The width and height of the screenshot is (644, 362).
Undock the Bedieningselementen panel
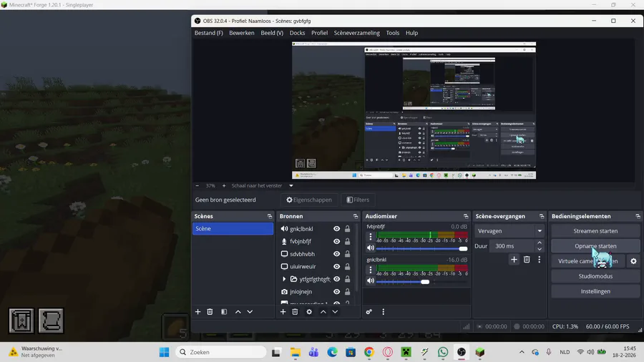tap(638, 216)
